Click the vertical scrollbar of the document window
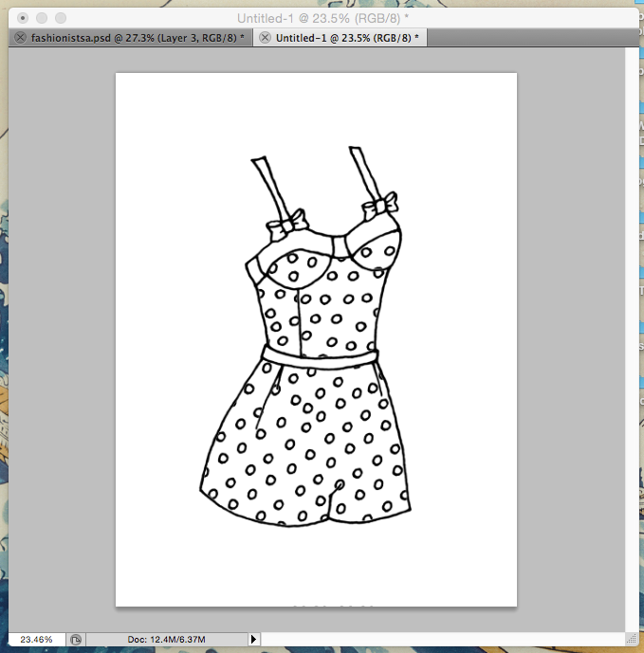 click(632, 340)
